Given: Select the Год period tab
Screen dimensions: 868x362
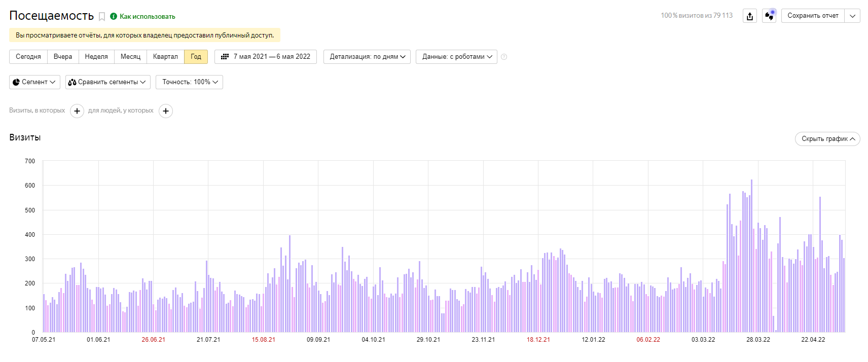Looking at the screenshot, I should (196, 57).
